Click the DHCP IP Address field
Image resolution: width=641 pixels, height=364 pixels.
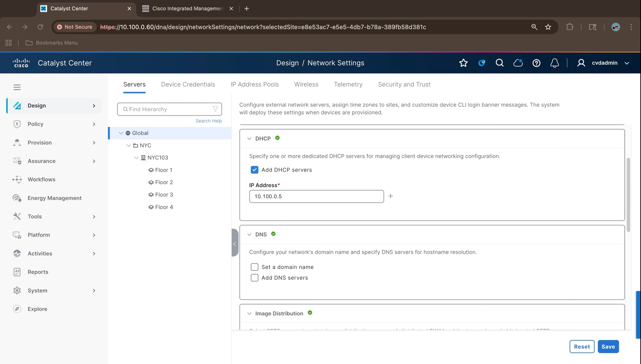pyautogui.click(x=316, y=196)
